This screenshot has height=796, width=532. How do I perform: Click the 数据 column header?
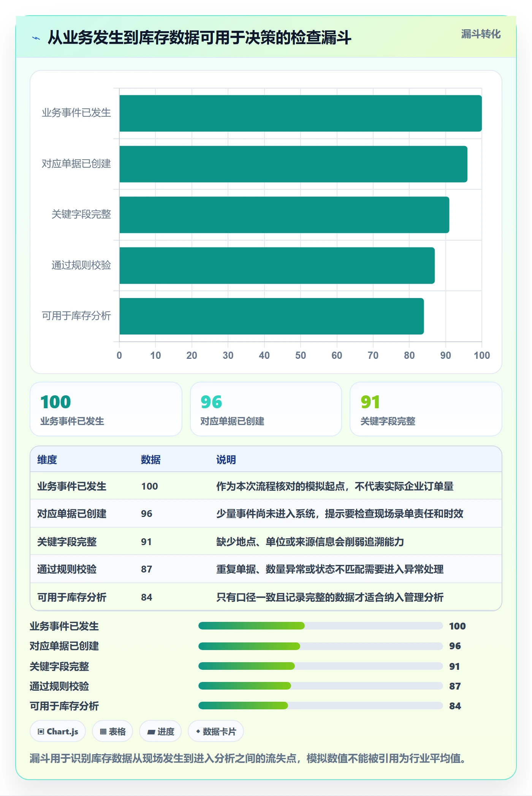pyautogui.click(x=151, y=460)
